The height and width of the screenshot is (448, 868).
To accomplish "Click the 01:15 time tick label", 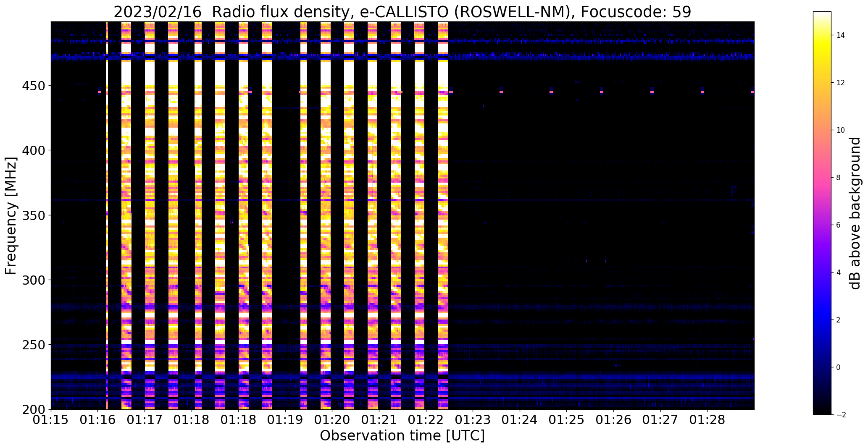I will click(x=51, y=420).
